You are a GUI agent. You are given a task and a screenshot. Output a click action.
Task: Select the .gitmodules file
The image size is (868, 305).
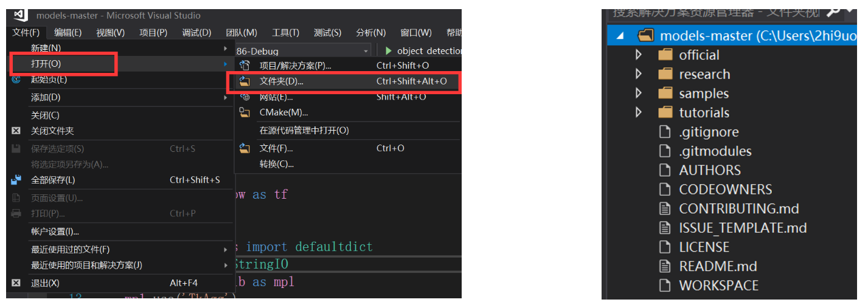point(715,151)
